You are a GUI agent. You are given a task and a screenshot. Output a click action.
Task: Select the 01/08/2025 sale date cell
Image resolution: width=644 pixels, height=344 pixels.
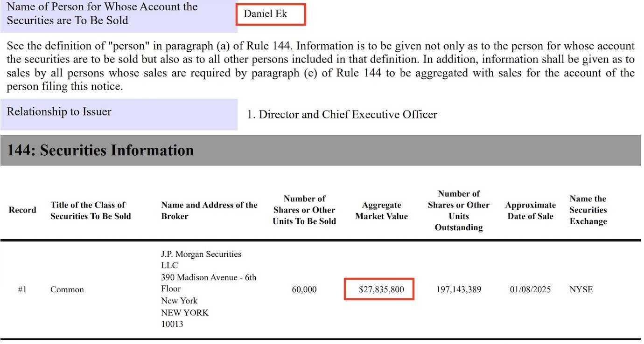[x=531, y=289]
